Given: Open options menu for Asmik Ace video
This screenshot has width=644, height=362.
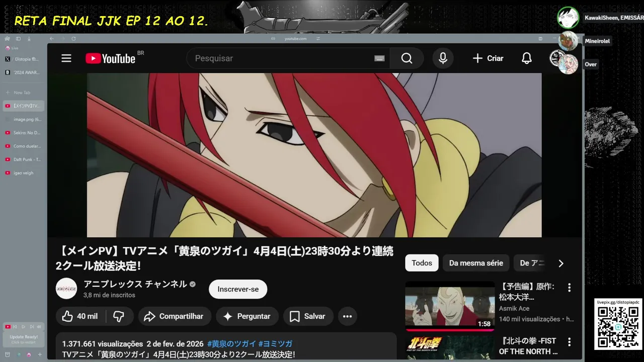Looking at the screenshot, I should tap(569, 288).
